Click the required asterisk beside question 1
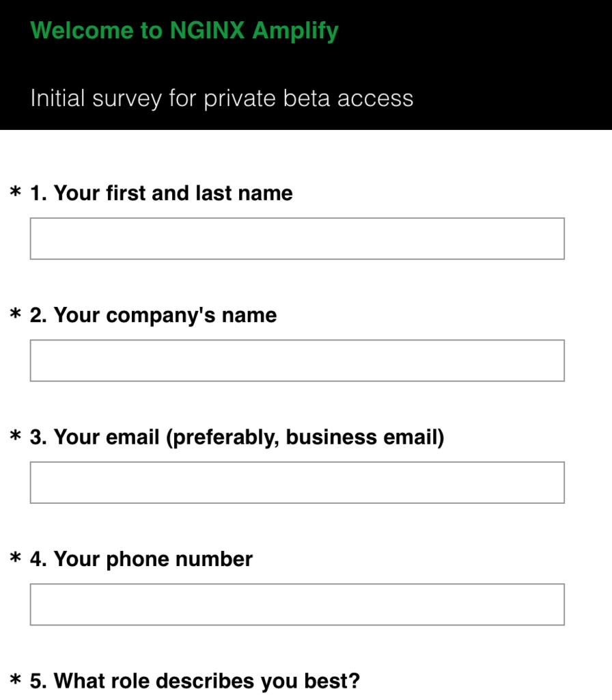612x700 pixels. 16,192
